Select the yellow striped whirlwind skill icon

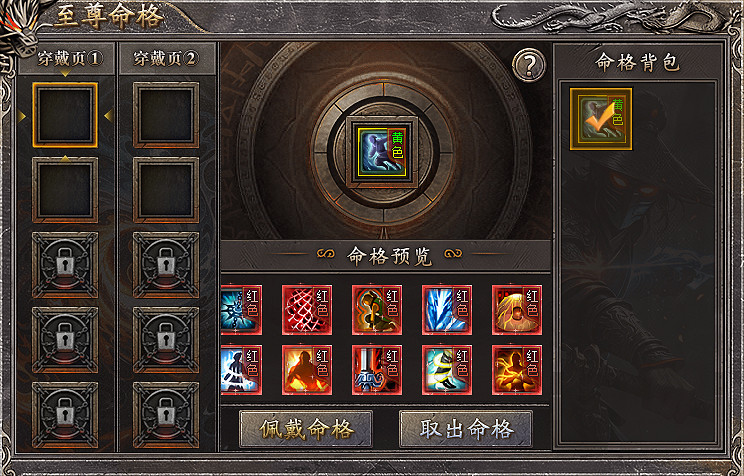pyautogui.click(x=447, y=370)
